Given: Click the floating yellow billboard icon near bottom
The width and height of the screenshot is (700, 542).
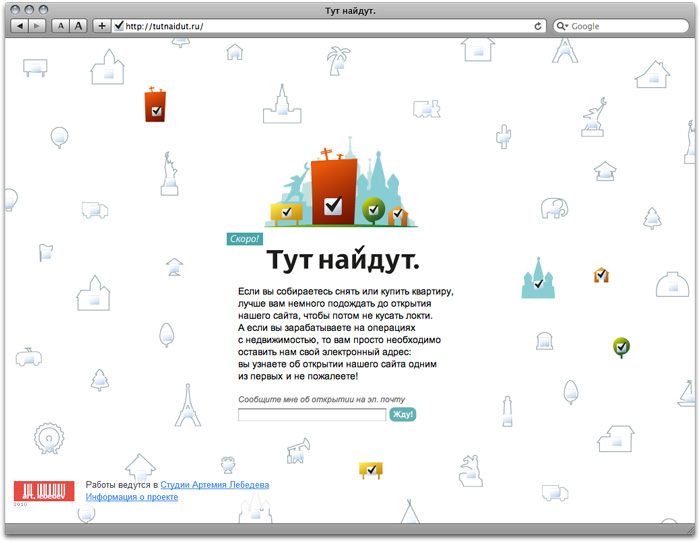Looking at the screenshot, I should pyautogui.click(x=371, y=470).
